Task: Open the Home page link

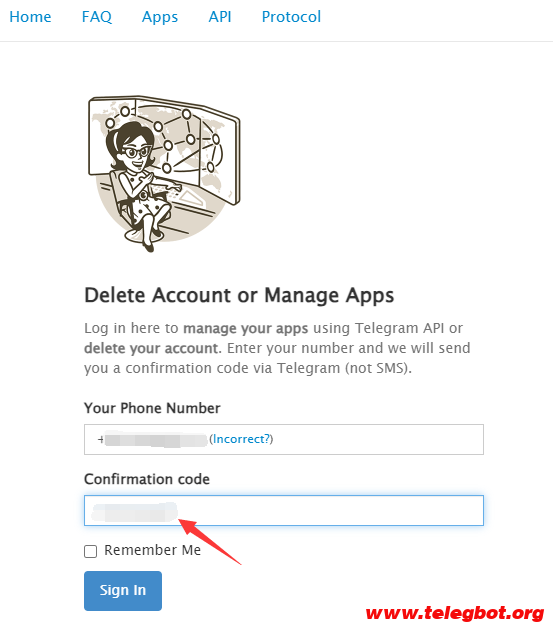Action: click(30, 17)
